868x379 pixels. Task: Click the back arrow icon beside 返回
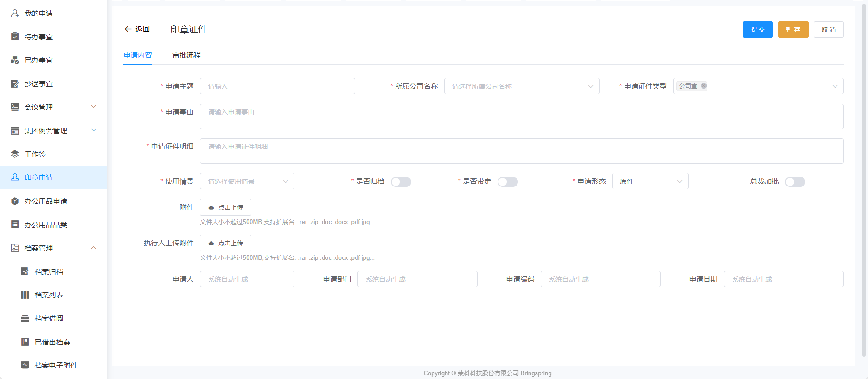point(128,29)
